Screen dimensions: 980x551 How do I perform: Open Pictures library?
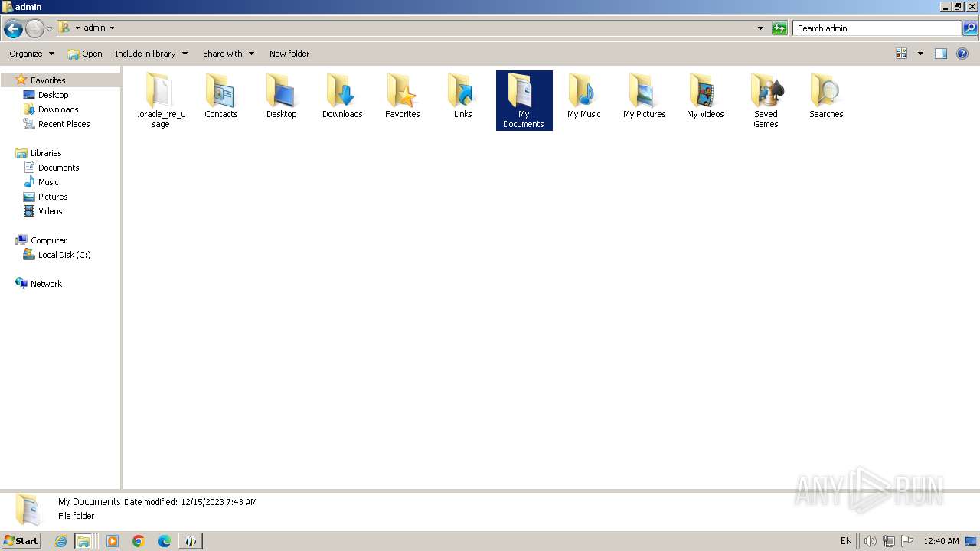(x=53, y=197)
